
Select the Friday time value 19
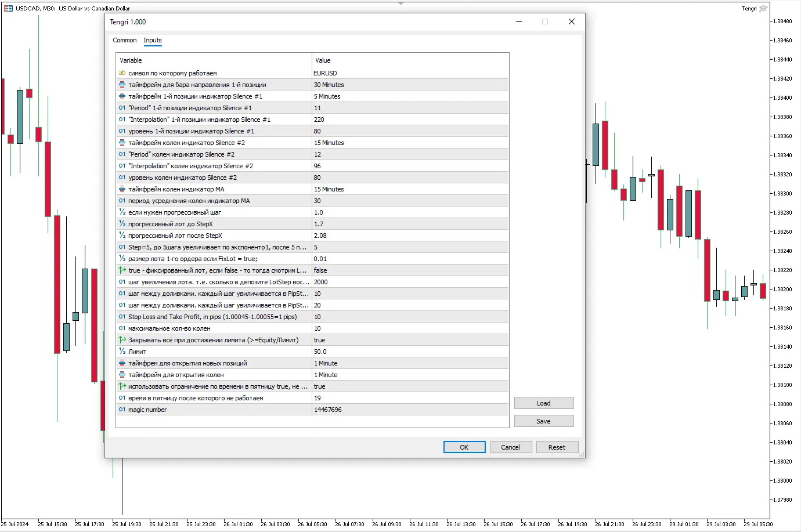[x=410, y=398]
